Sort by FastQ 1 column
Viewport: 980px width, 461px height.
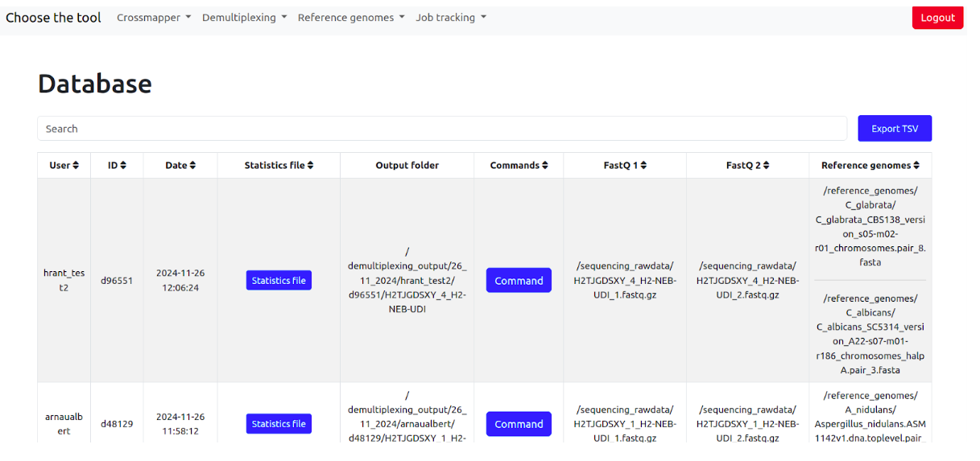coord(625,166)
